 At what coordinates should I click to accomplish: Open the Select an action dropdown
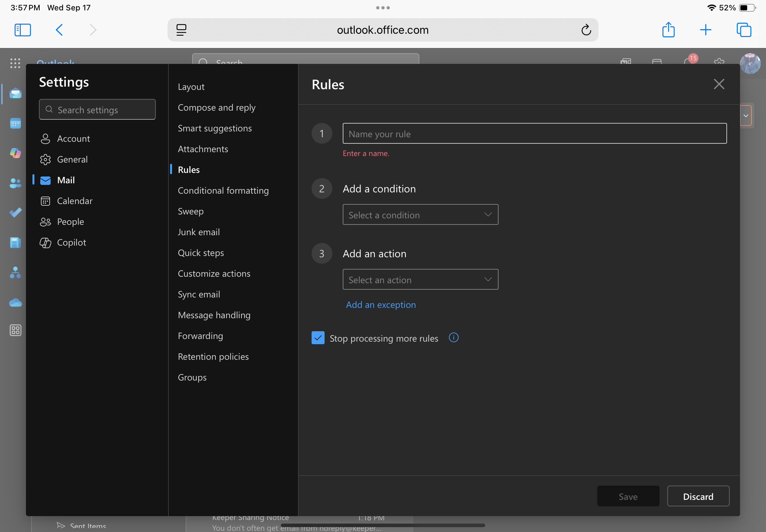point(420,280)
